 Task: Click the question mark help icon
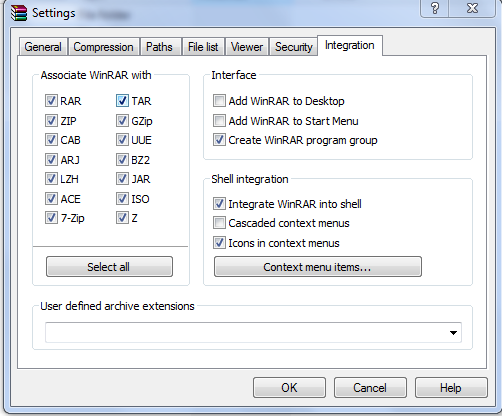click(x=435, y=8)
